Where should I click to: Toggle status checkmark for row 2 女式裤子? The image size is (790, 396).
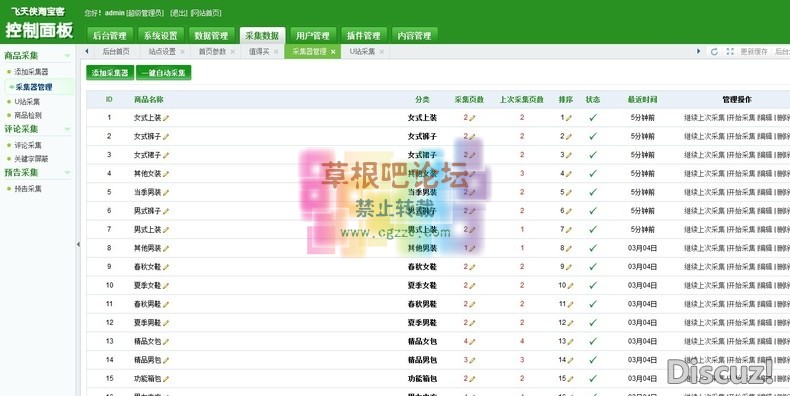pyautogui.click(x=593, y=136)
